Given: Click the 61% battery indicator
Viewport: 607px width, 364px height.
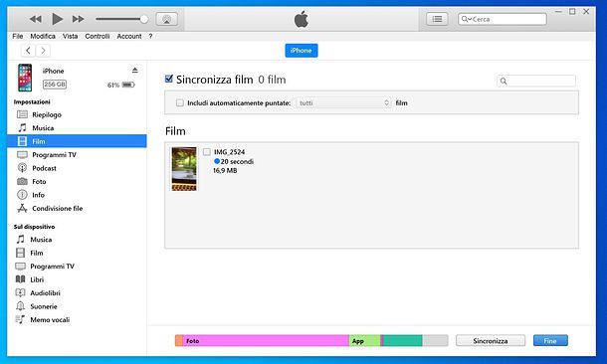Looking at the screenshot, I should (121, 85).
